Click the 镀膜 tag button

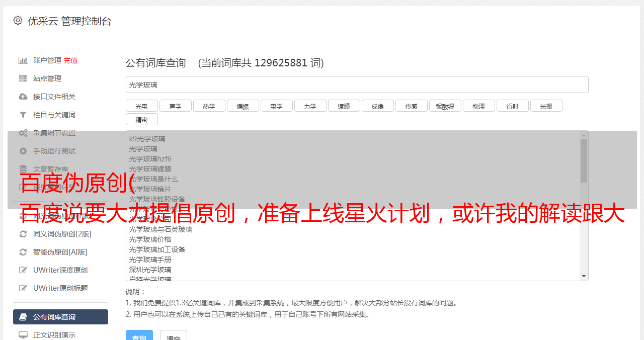pos(344,106)
